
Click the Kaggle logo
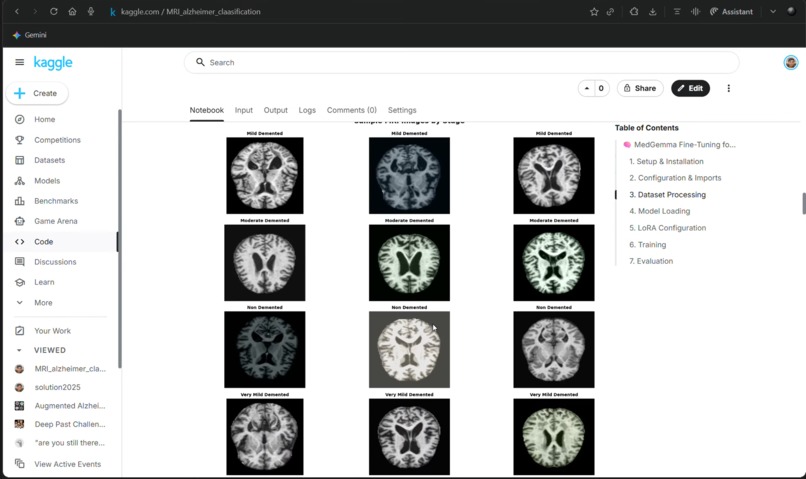click(x=53, y=63)
